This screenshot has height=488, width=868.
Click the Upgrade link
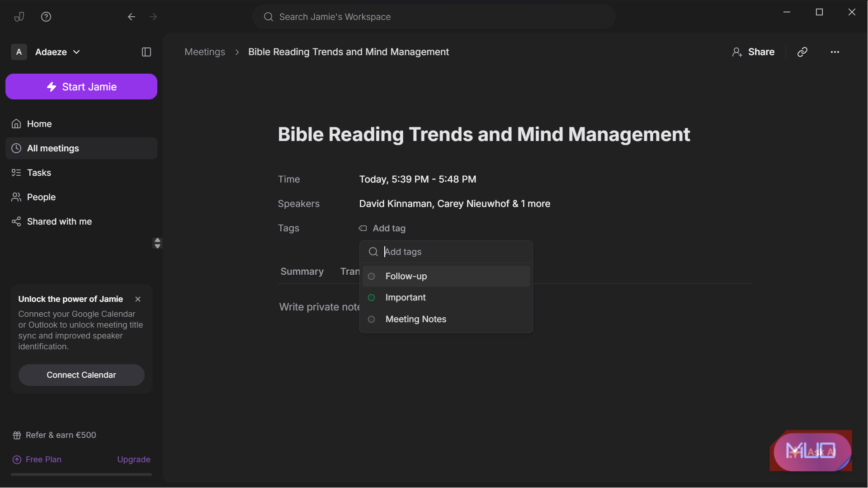pyautogui.click(x=134, y=460)
